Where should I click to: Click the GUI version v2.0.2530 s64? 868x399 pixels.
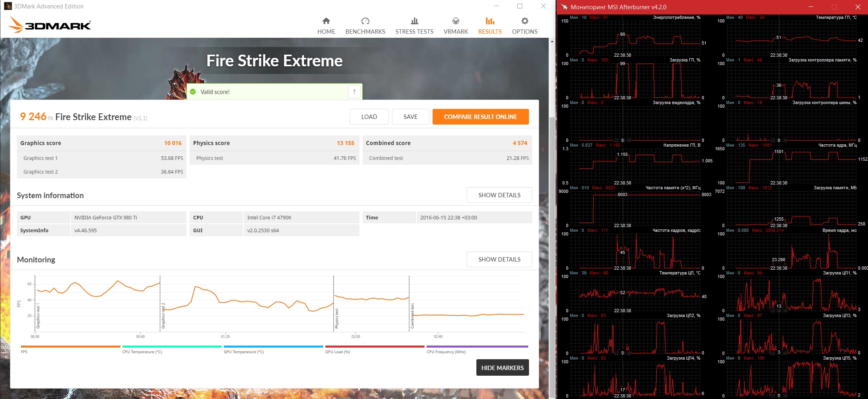point(263,230)
